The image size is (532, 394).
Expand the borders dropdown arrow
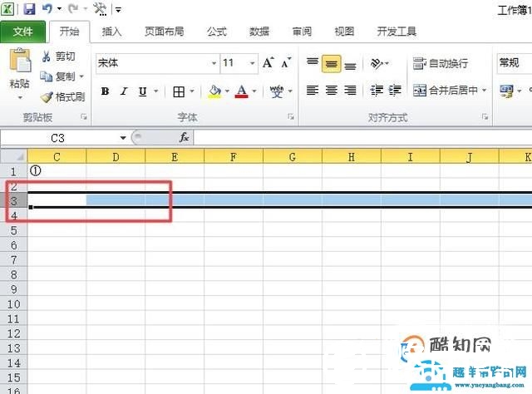pos(192,91)
